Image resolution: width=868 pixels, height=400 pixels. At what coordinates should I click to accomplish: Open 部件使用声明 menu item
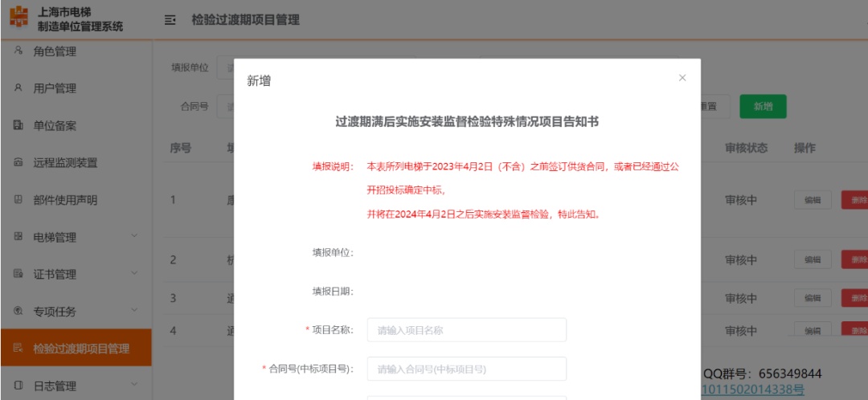click(x=76, y=200)
